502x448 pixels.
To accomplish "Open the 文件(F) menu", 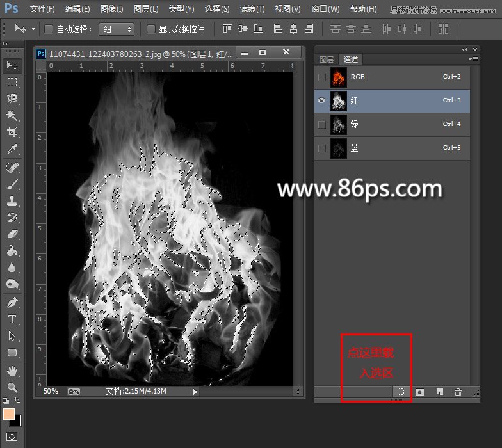I will 42,9.
